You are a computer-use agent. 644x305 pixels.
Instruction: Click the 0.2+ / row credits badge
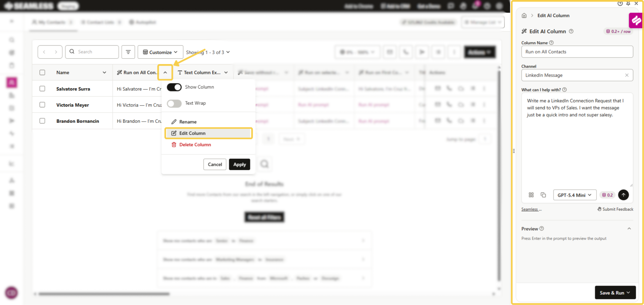tap(619, 31)
